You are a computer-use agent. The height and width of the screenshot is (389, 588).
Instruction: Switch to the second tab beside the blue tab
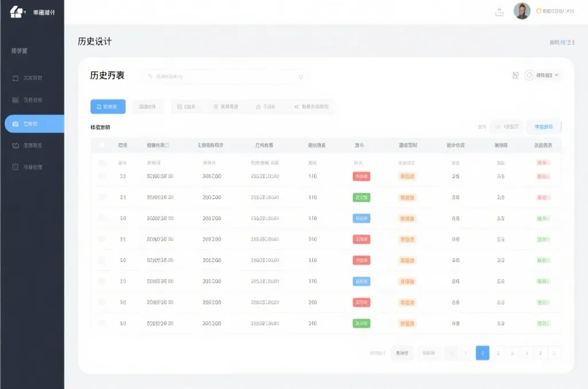[x=148, y=107]
